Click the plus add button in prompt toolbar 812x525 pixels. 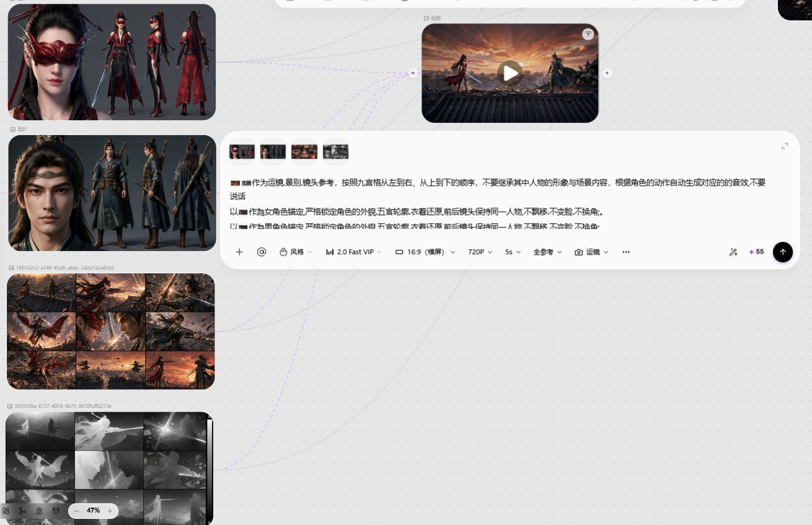[239, 252]
